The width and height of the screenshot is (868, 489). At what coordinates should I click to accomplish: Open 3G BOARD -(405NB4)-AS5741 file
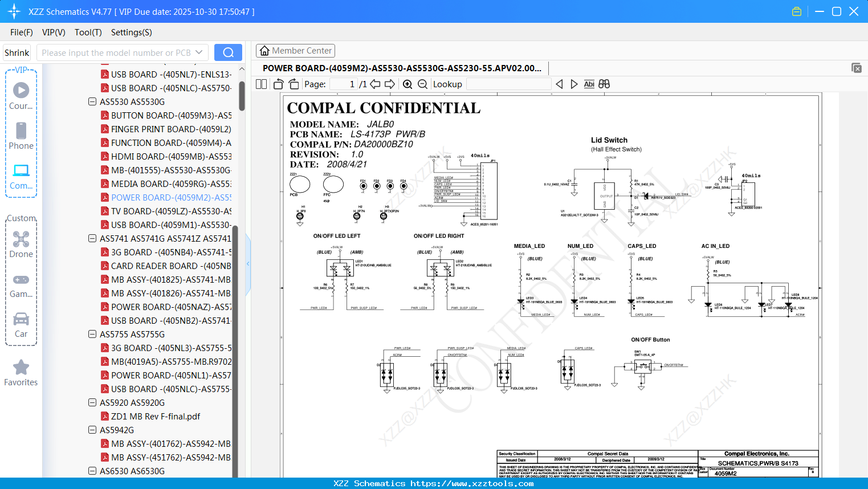171,252
